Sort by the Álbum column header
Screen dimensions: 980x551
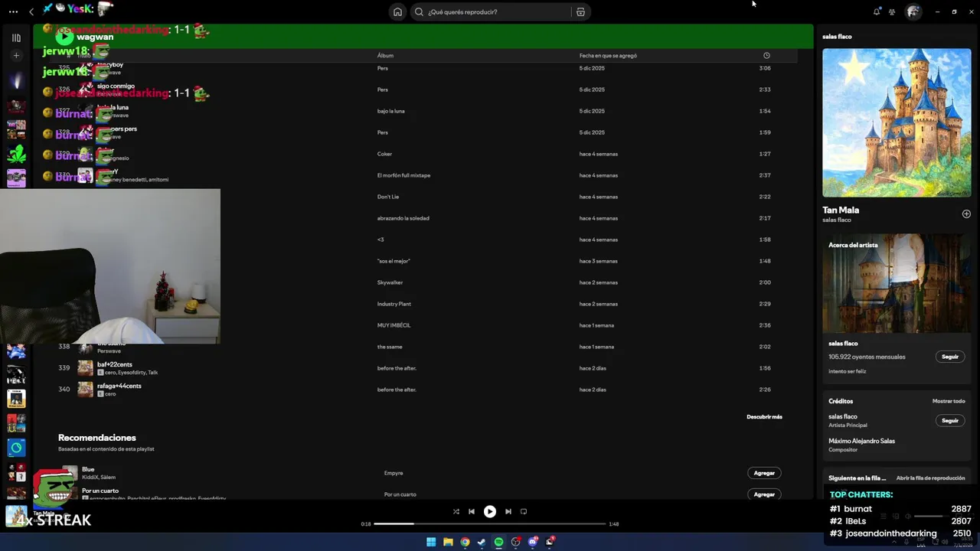click(385, 55)
